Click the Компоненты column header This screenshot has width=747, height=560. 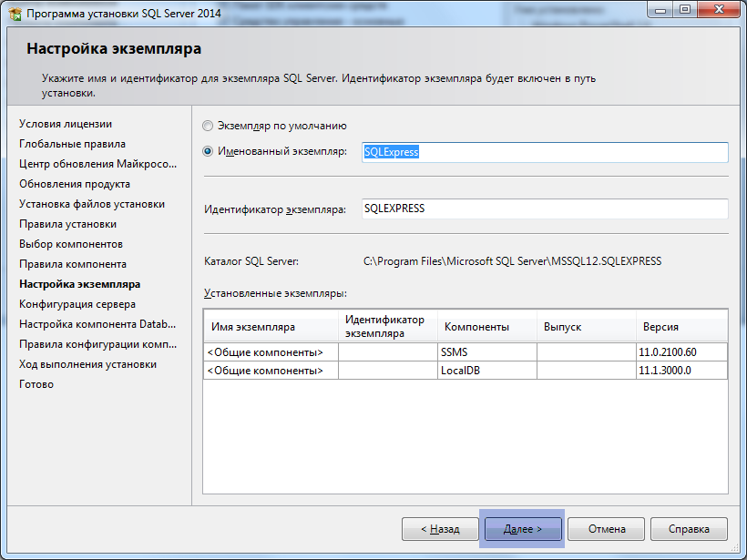[x=486, y=326]
